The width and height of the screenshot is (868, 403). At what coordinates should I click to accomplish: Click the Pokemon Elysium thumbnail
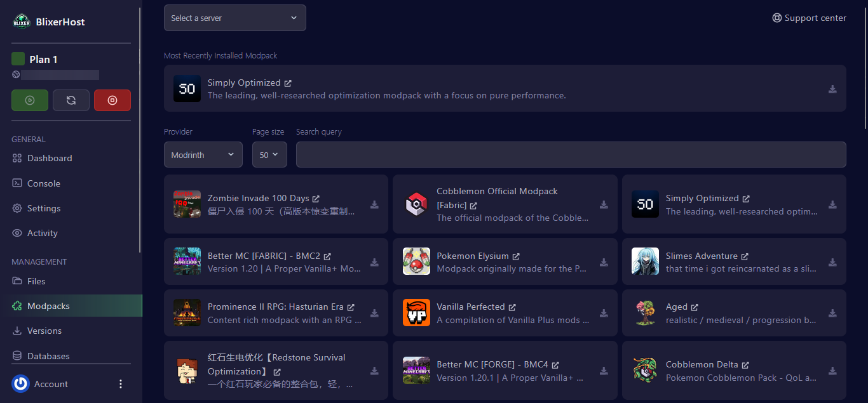tap(416, 261)
